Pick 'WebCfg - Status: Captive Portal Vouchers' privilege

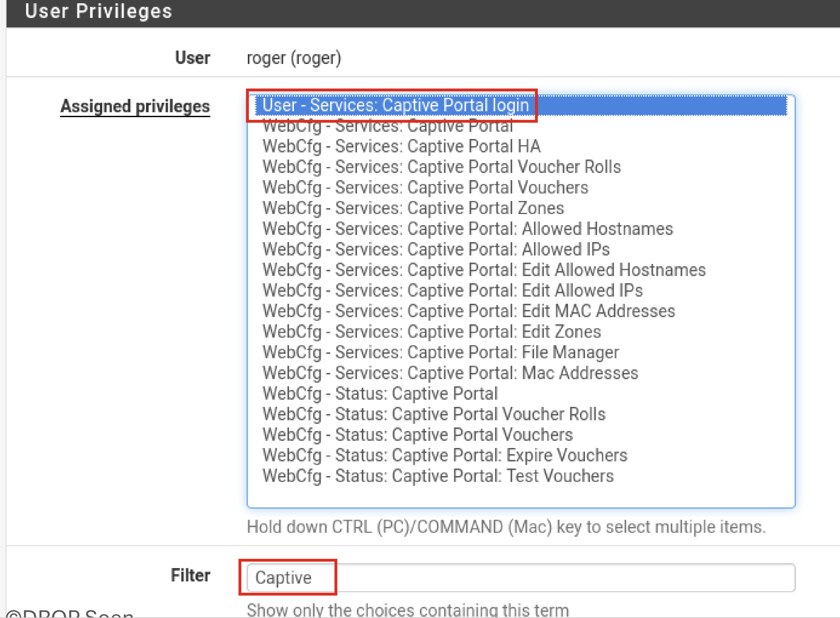click(x=417, y=434)
